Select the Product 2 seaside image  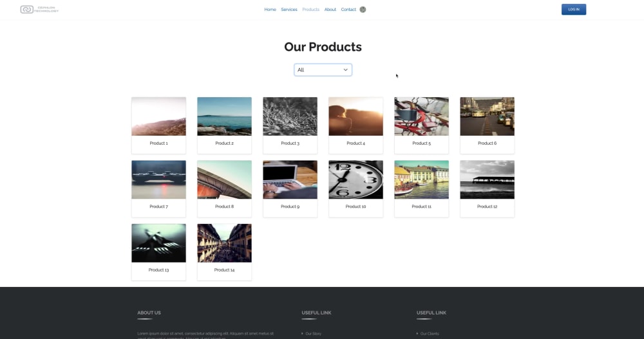click(224, 116)
